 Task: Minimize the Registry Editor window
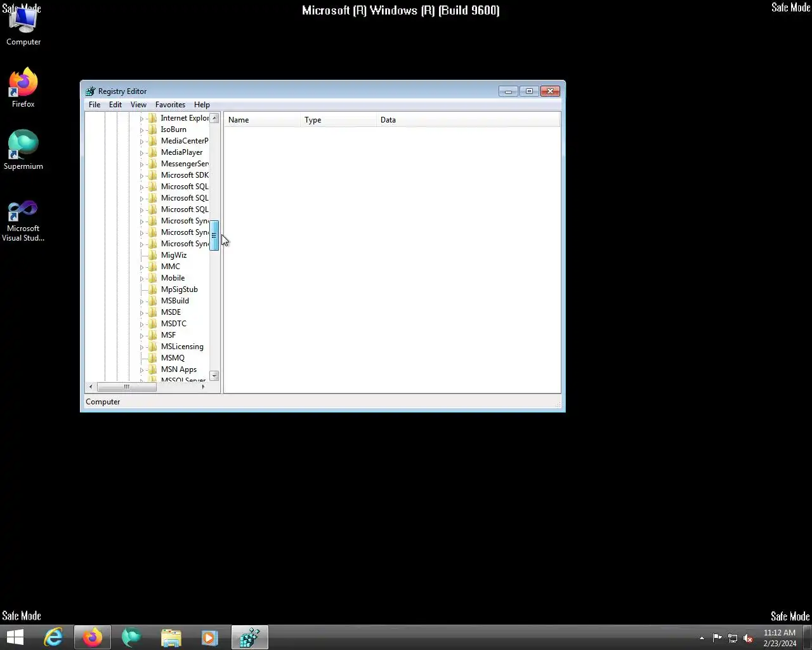point(508,91)
